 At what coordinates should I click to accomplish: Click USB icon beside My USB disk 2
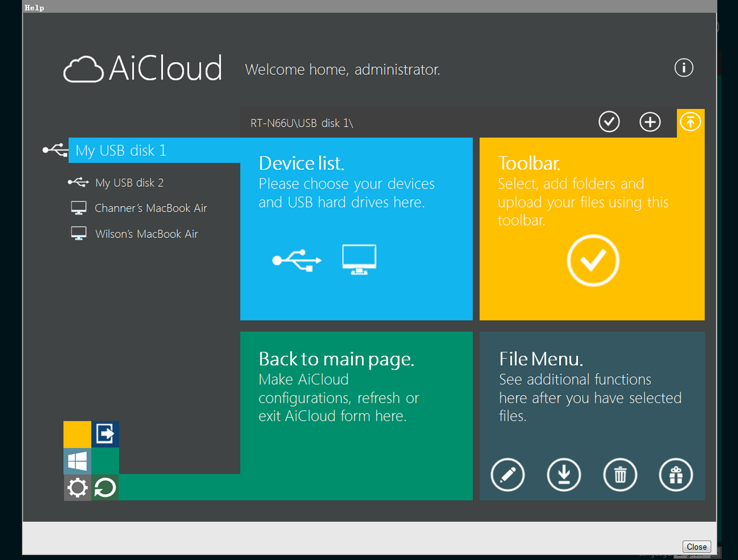[78, 182]
